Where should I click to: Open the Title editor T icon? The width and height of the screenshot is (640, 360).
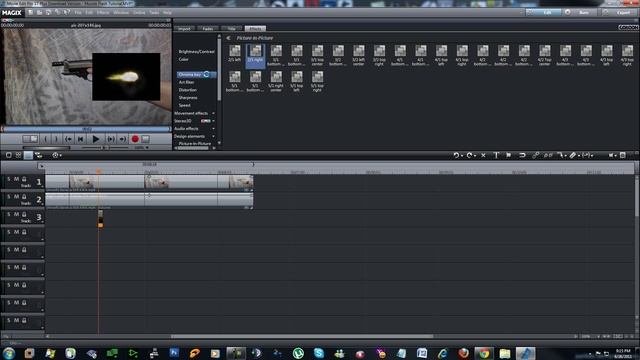coord(496,155)
